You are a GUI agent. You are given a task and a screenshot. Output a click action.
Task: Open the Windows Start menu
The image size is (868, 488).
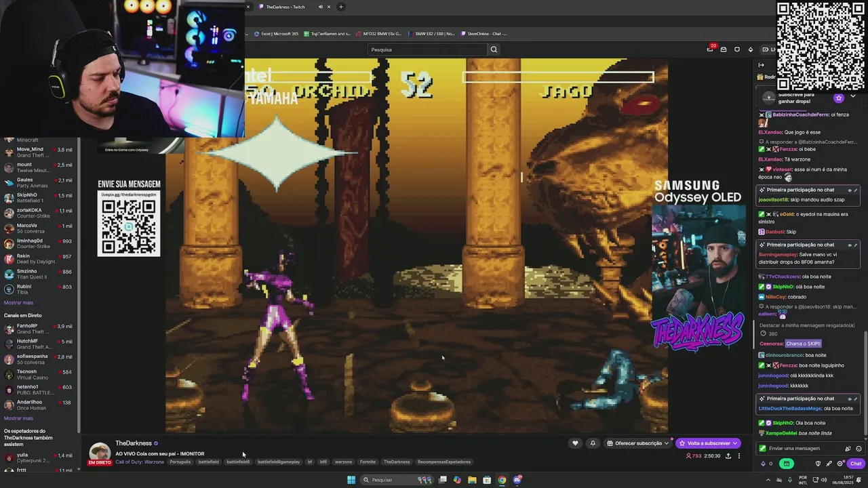coord(351,480)
